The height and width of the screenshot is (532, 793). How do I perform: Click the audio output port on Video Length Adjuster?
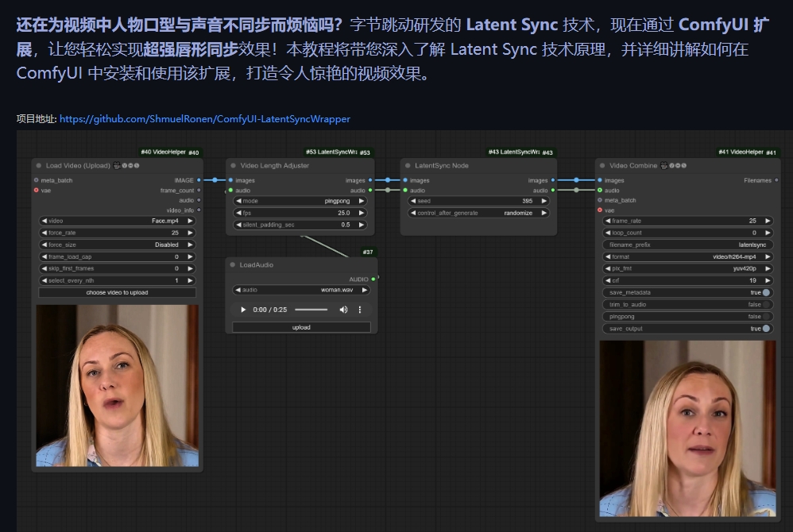point(370,190)
